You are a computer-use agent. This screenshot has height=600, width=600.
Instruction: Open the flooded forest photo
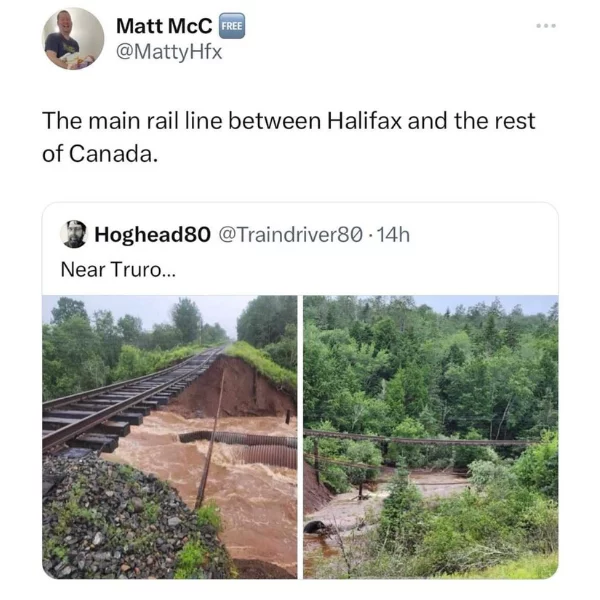pyautogui.click(x=431, y=436)
